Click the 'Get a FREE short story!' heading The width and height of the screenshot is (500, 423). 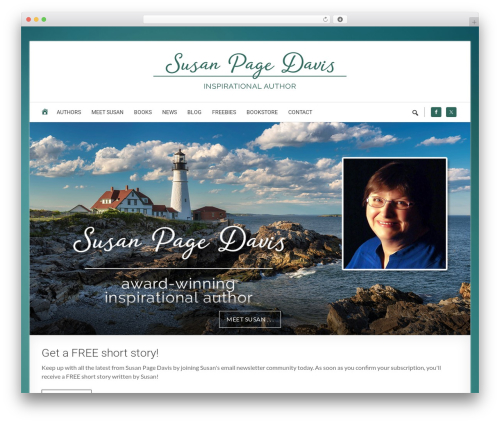click(100, 353)
